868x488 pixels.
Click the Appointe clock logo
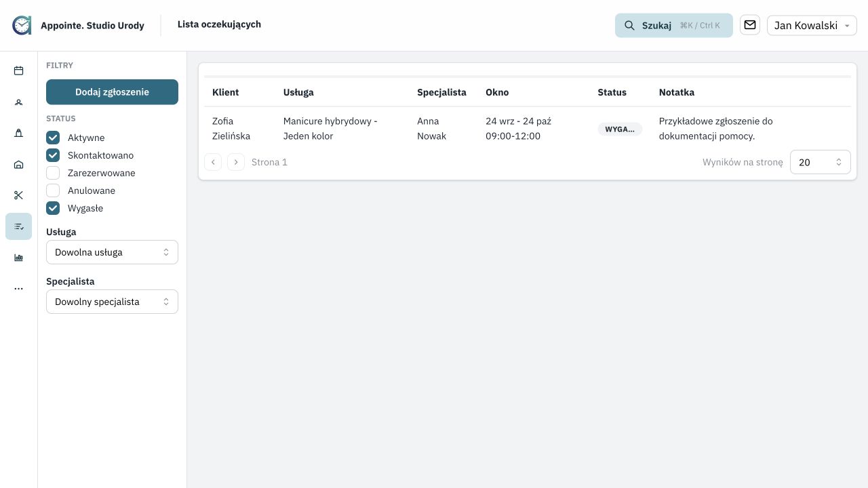[22, 25]
